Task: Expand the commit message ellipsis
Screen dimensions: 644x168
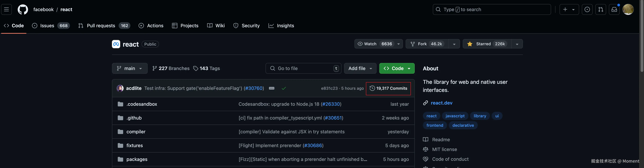Action: [271, 88]
